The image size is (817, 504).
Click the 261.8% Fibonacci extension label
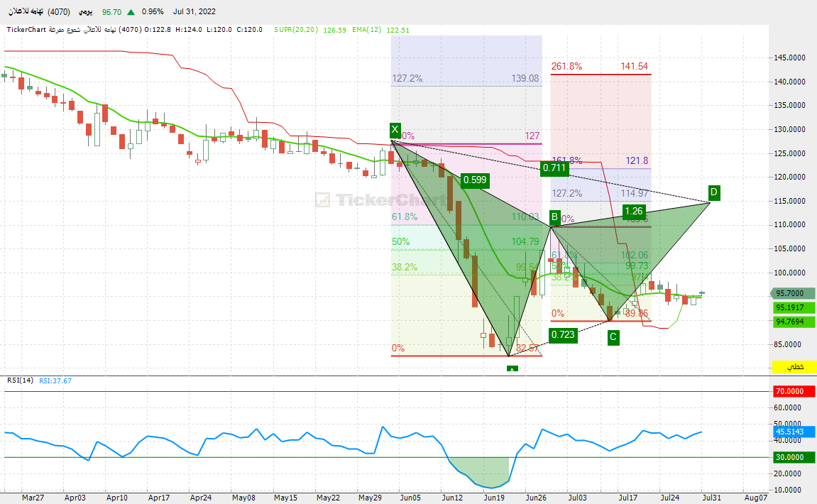pos(566,66)
